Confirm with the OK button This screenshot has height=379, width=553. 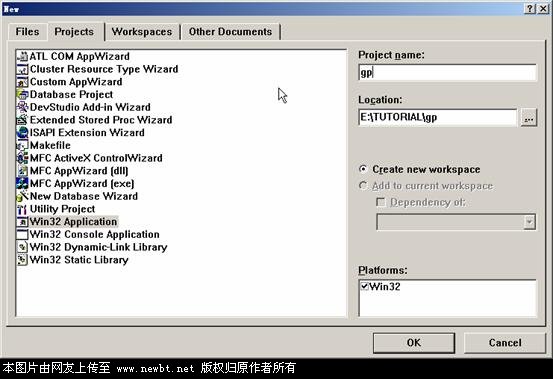point(414,343)
